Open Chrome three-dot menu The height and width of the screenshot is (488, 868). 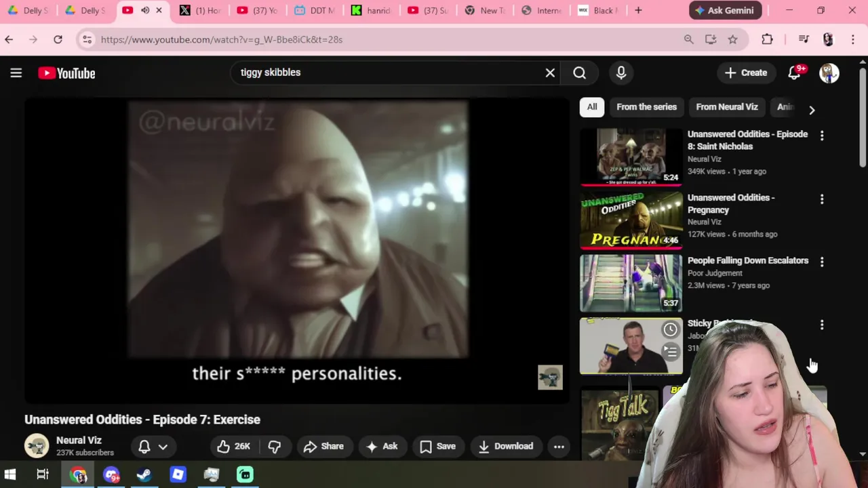point(853,39)
